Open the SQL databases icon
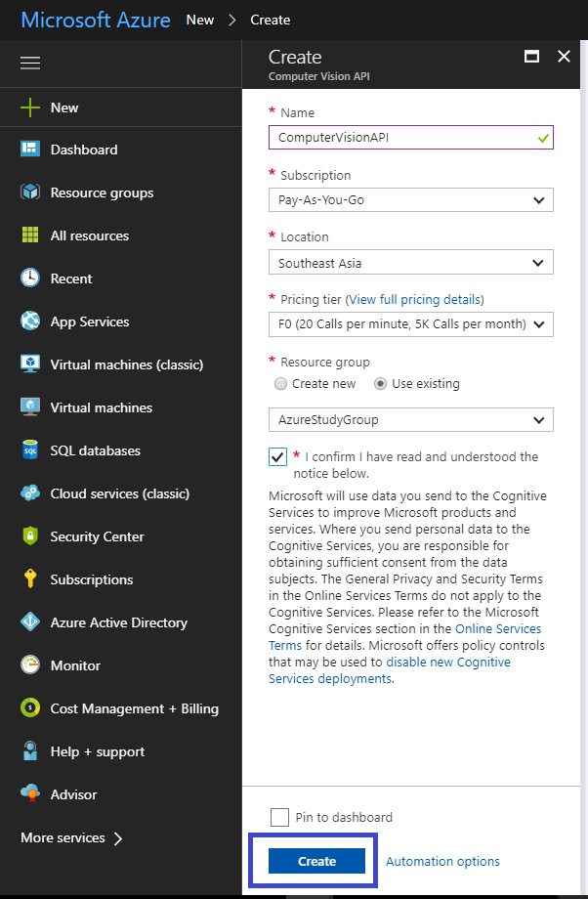The image size is (588, 899). pyautogui.click(x=30, y=450)
